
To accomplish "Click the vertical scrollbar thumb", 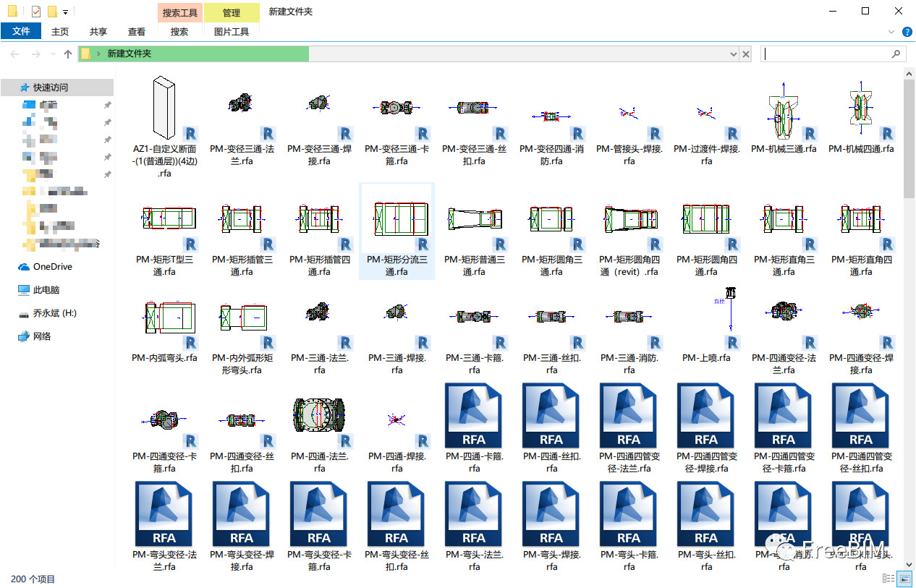I will coord(909,138).
